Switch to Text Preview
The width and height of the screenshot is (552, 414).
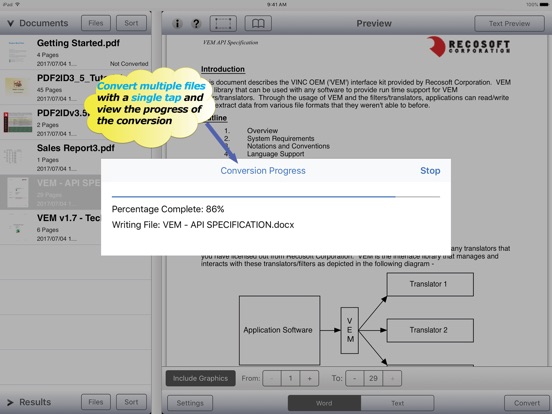point(509,24)
